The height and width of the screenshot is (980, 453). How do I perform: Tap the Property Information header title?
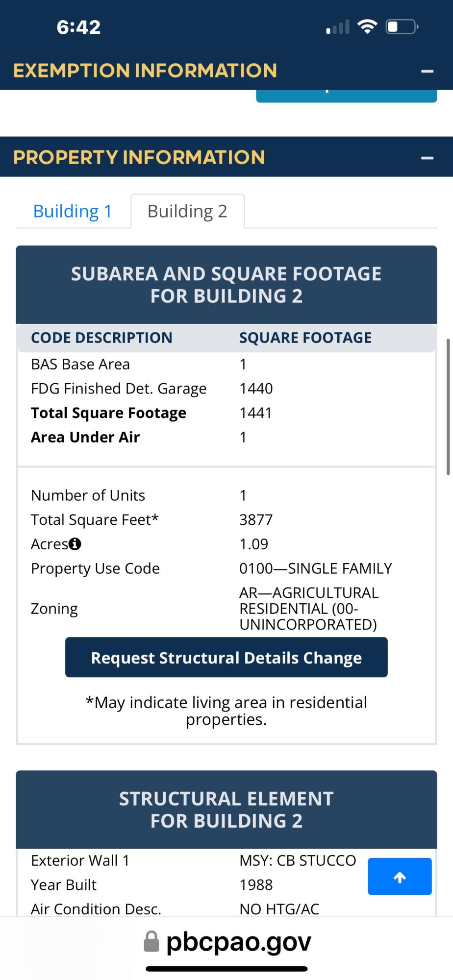pos(139,157)
